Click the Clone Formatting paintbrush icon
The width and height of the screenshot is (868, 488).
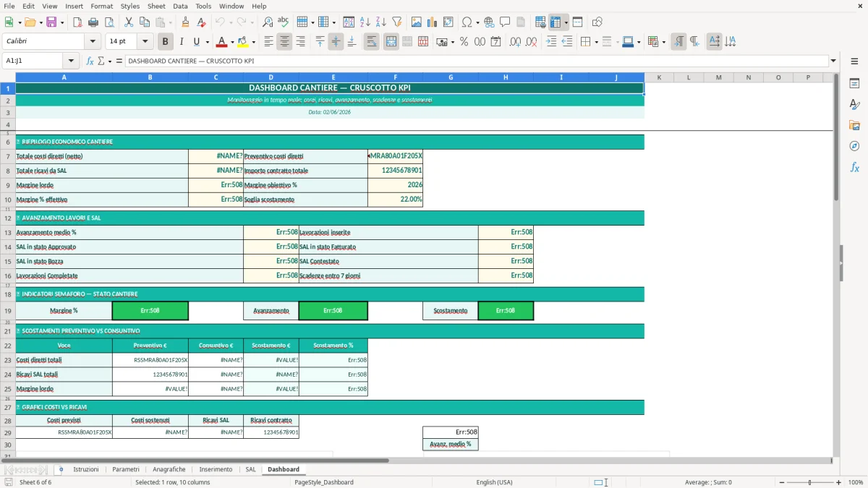pyautogui.click(x=185, y=22)
